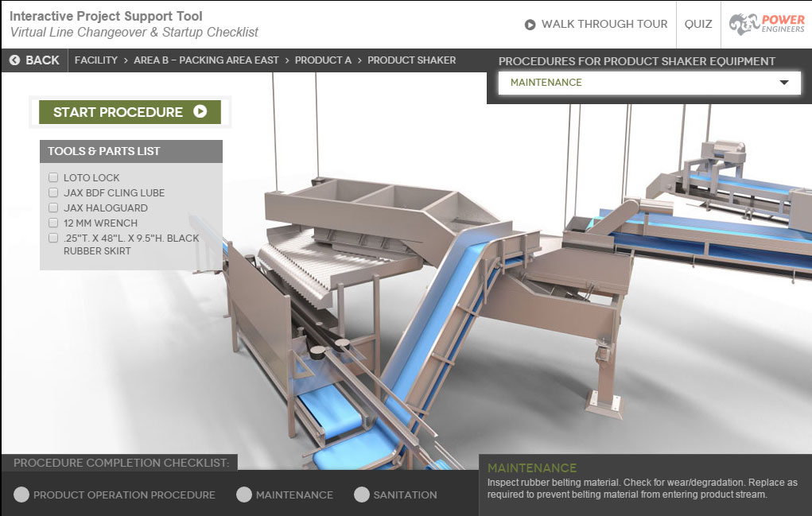Click the Power Engineers logo
The width and height of the screenshot is (812, 516).
[767, 24]
